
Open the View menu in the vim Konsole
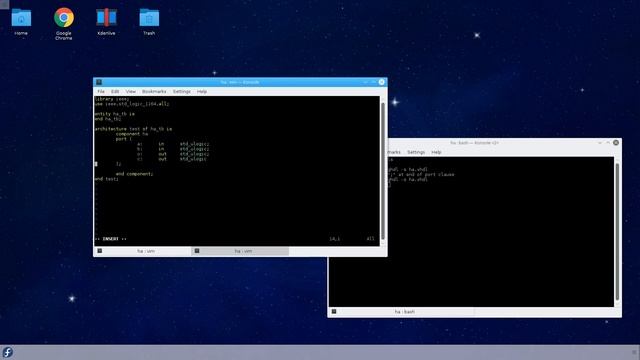pos(131,91)
